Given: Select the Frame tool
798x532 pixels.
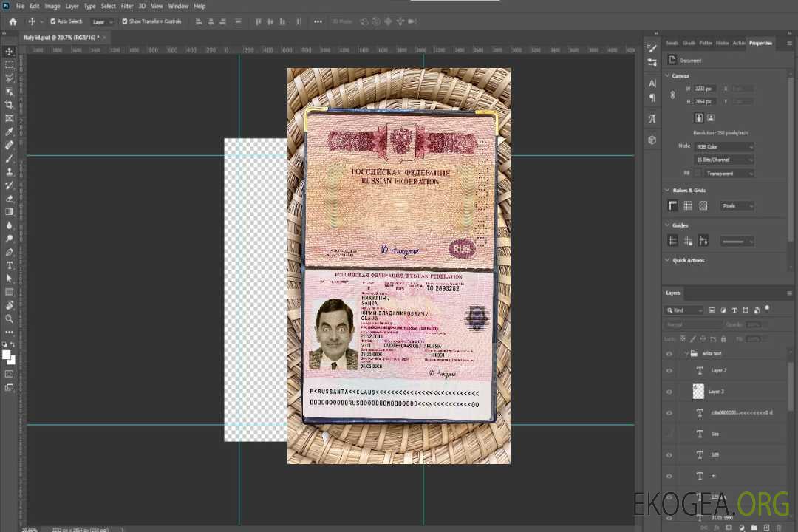Looking at the screenshot, I should point(9,118).
